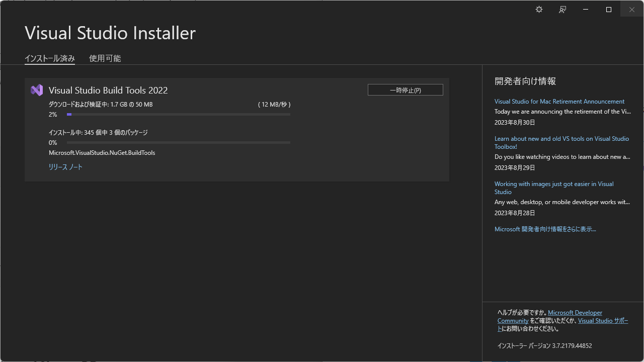Close the Visual Studio Installer window
Screen dimensions: 644x362
click(632, 10)
